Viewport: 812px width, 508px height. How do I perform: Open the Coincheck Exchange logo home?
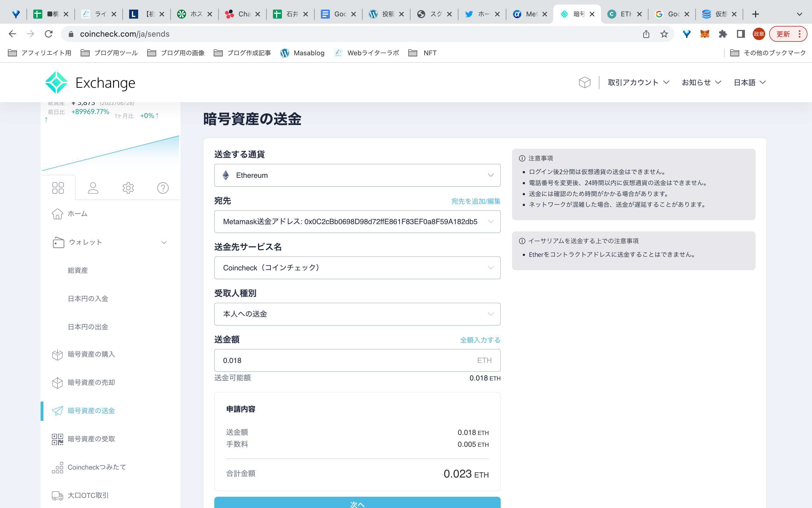[x=90, y=82]
